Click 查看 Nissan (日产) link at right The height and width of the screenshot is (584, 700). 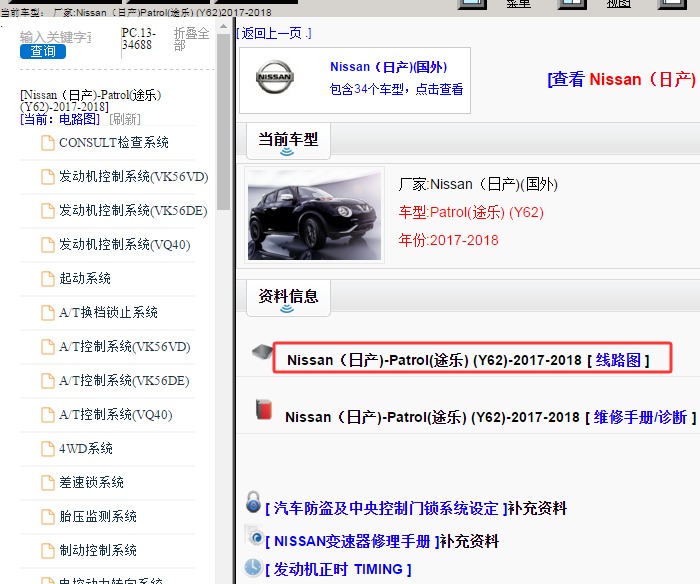(623, 79)
